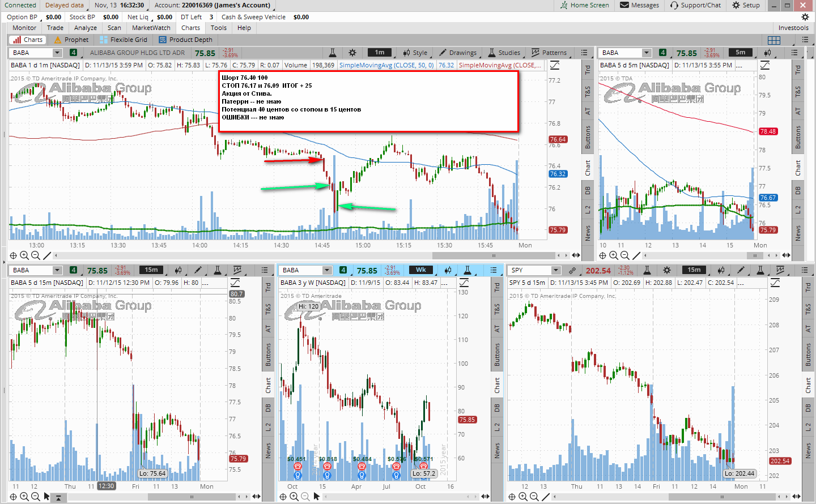Expand the symbol dropdown in BABA 5m chart
Viewport: 816px width, 504px height.
pyautogui.click(x=647, y=53)
